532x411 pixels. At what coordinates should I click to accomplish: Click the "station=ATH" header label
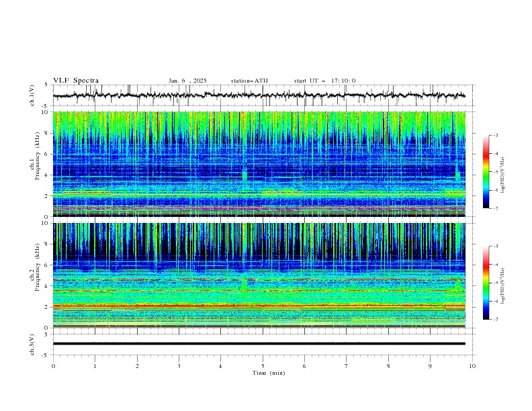tap(249, 81)
